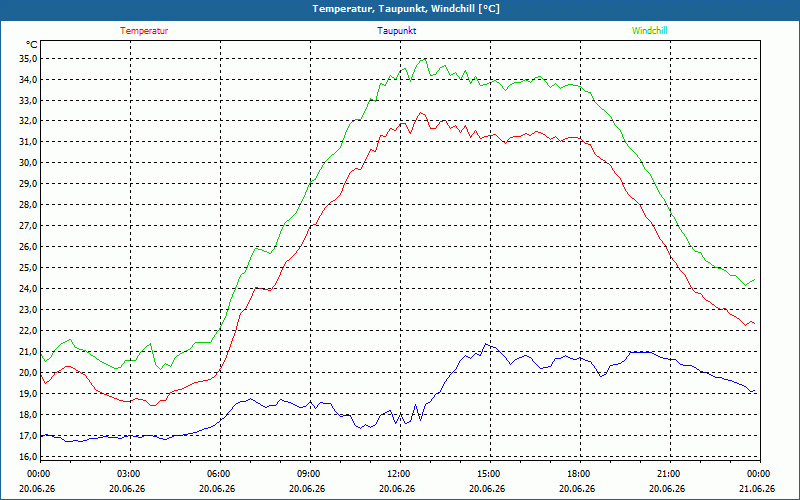
Task: Click the 20,0 y-axis value
Action: coord(28,372)
